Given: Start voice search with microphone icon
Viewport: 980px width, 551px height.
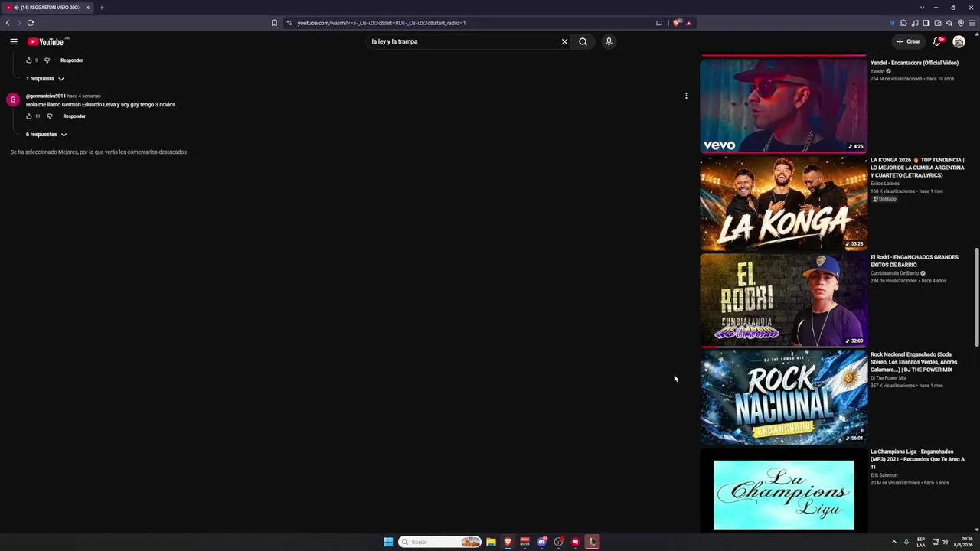Looking at the screenshot, I should 609,42.
